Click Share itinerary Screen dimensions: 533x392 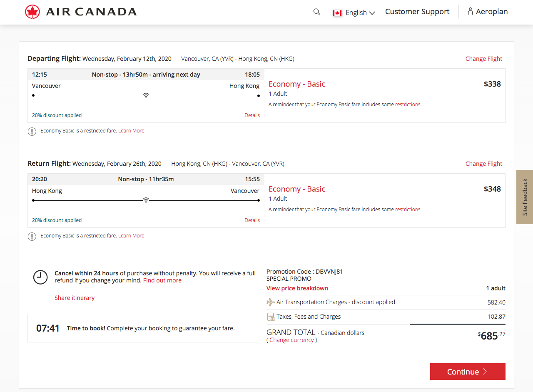pos(75,298)
